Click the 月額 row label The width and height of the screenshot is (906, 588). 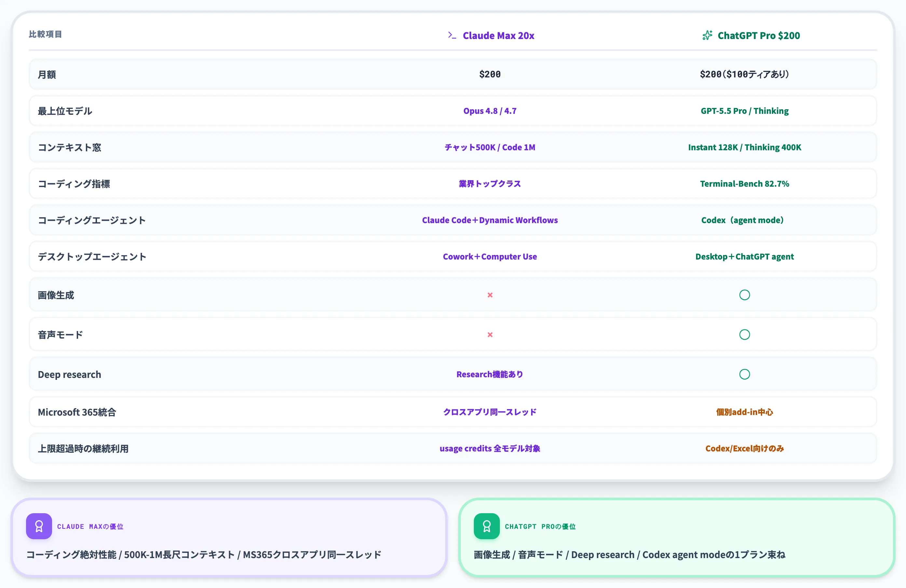pyautogui.click(x=47, y=74)
